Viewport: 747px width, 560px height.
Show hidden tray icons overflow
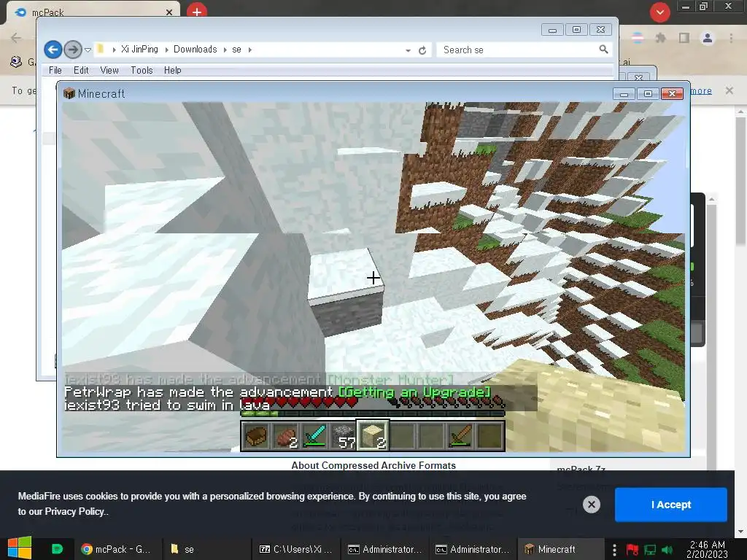pos(614,550)
